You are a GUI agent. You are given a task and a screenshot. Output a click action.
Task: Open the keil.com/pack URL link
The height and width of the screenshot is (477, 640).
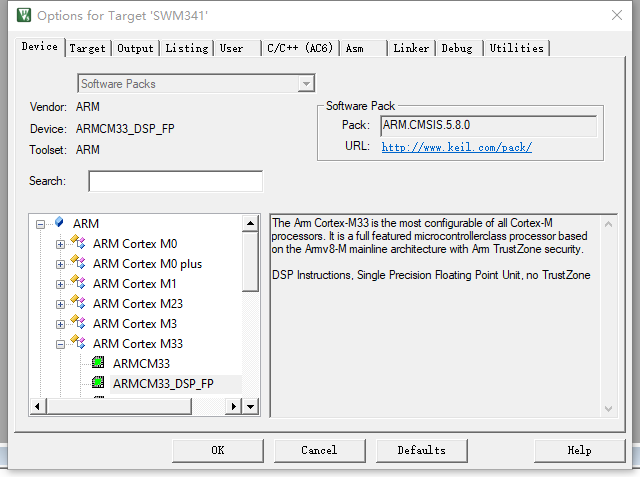(x=457, y=147)
